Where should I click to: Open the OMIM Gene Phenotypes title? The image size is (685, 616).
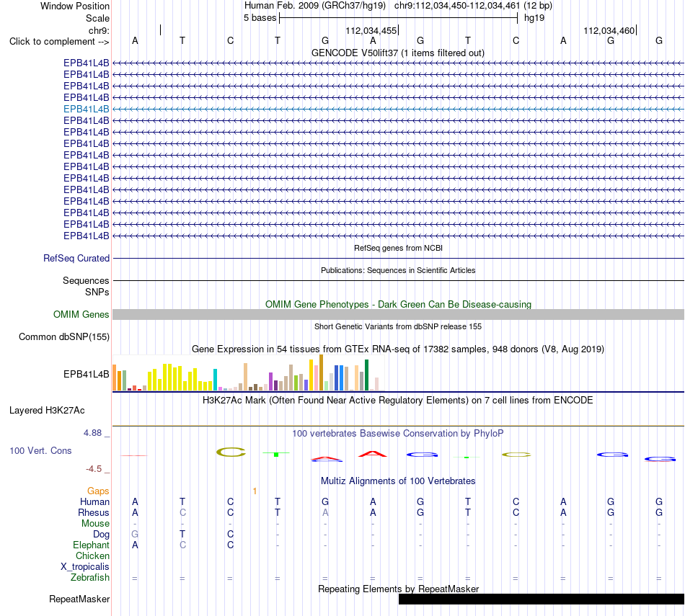pyautogui.click(x=398, y=304)
